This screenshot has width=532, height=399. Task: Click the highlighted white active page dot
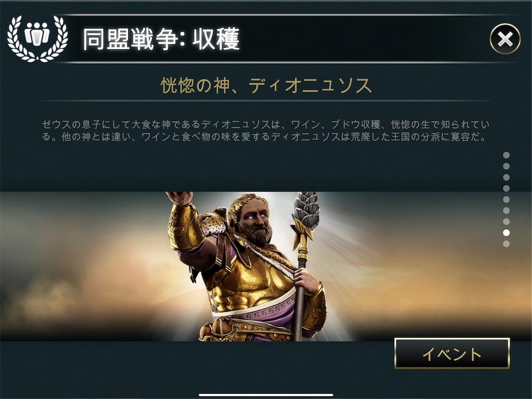click(506, 232)
